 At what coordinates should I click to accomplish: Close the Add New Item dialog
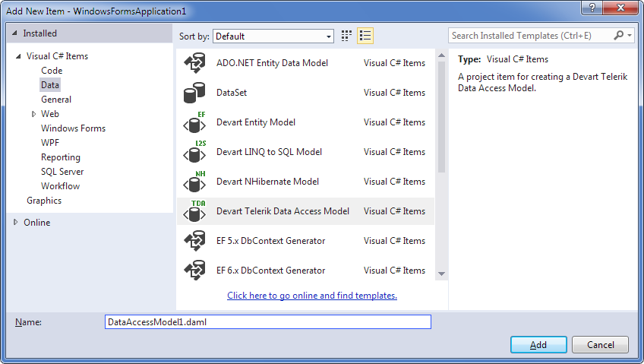pos(621,8)
